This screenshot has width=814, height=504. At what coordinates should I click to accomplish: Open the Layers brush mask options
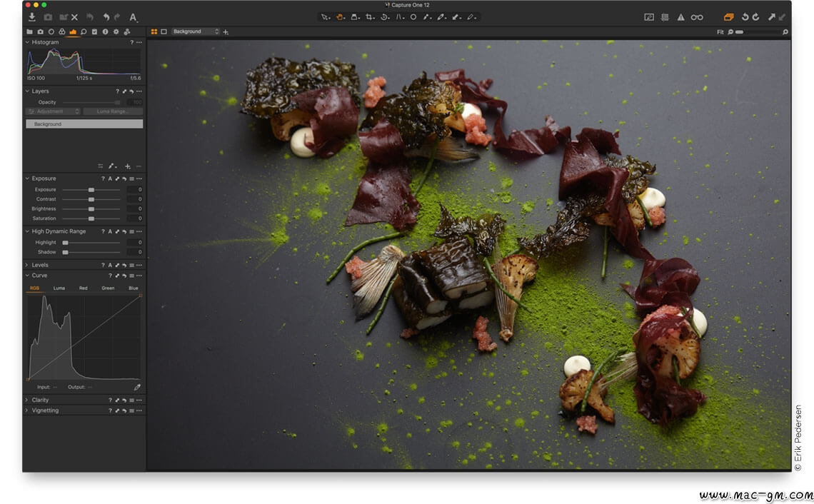coord(112,166)
